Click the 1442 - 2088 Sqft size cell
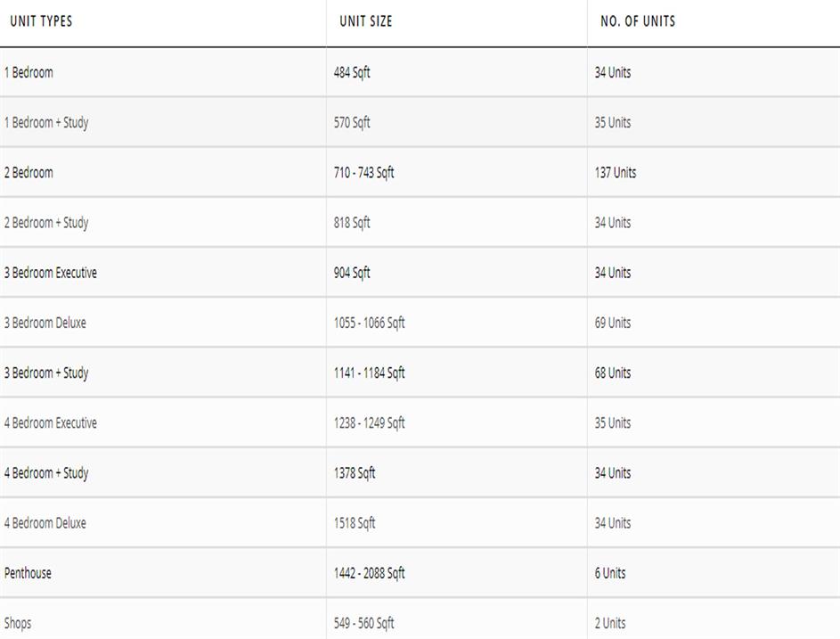840x639 pixels. tap(369, 573)
